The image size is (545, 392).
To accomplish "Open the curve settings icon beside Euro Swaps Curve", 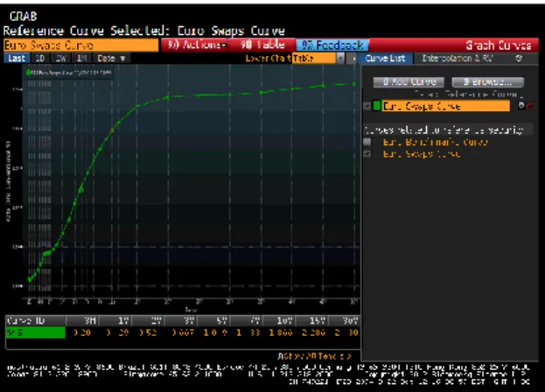I will [x=521, y=106].
